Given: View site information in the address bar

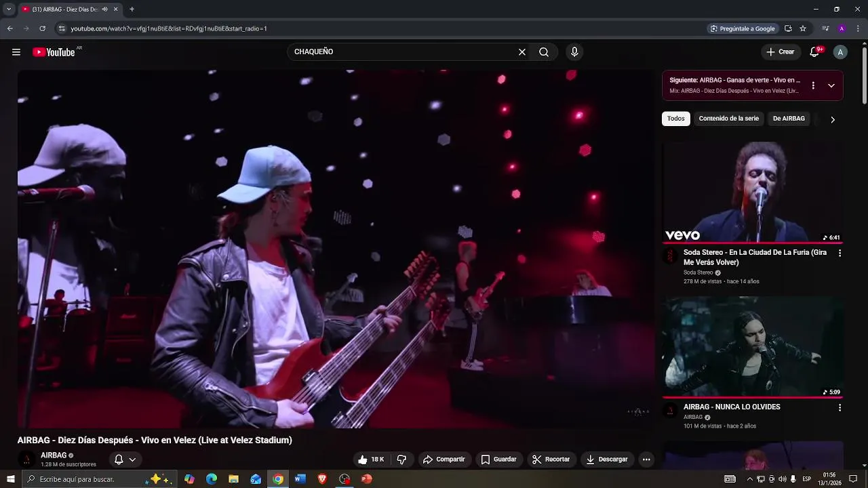Looking at the screenshot, I should pos(62,28).
